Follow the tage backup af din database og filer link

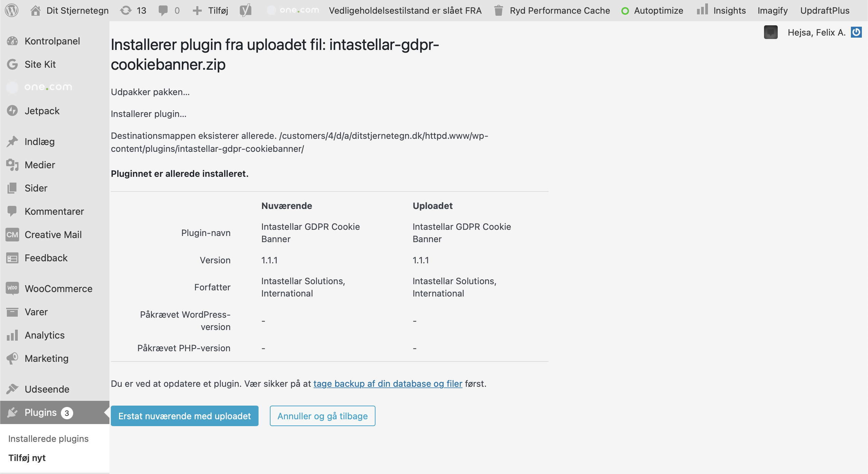coord(388,384)
